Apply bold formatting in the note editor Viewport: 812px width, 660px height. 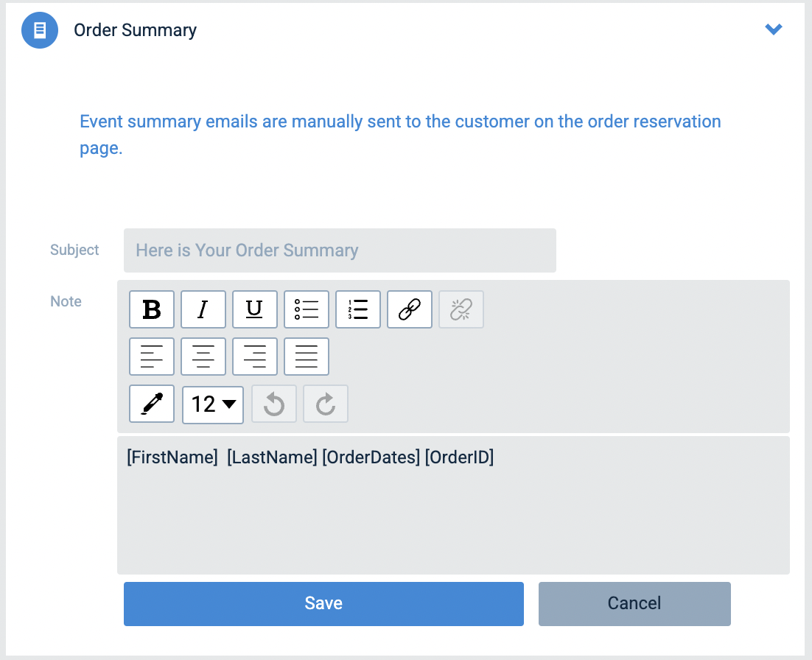(x=152, y=309)
